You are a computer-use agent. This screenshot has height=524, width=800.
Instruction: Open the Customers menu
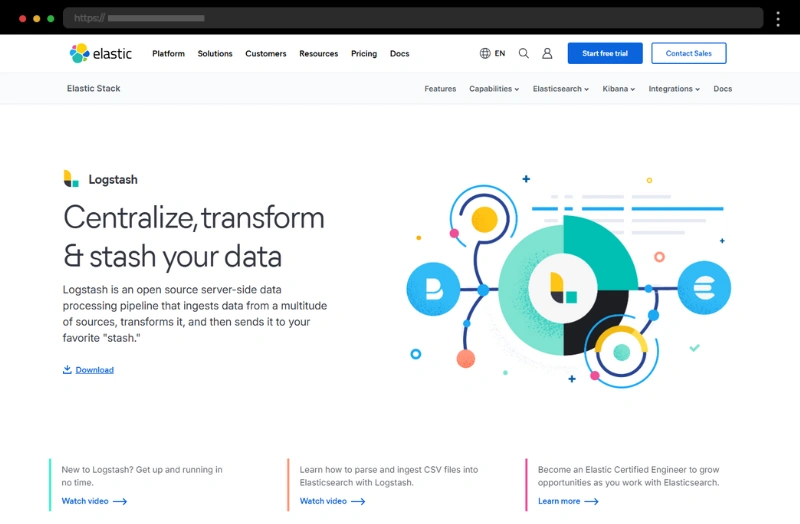click(x=266, y=54)
